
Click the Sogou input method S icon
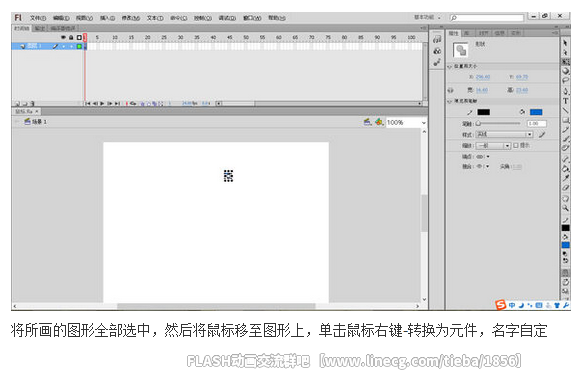point(500,305)
